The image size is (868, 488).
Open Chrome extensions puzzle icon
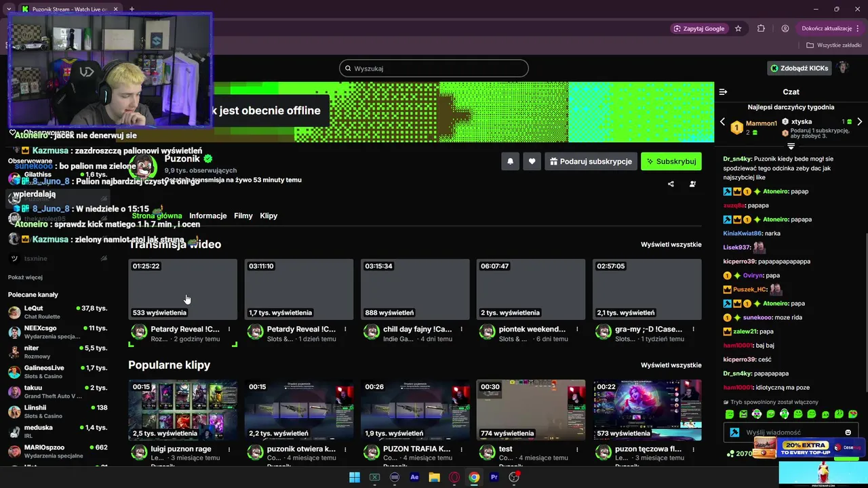761,28
